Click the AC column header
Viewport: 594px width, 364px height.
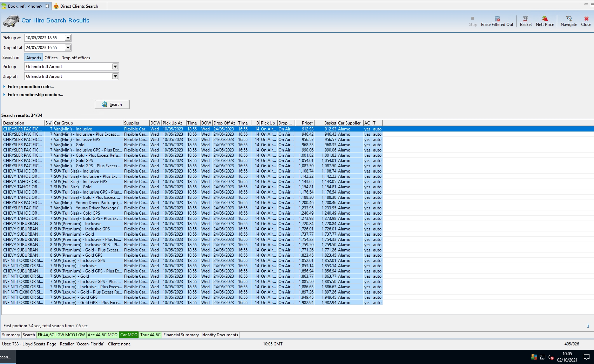click(x=367, y=123)
